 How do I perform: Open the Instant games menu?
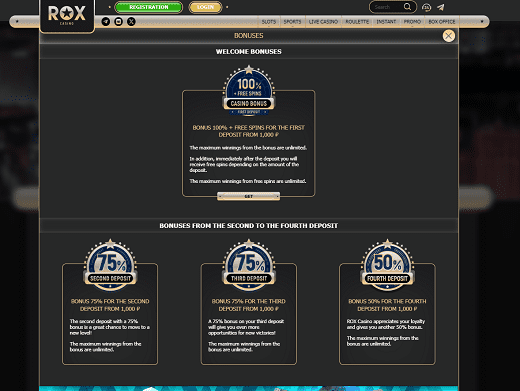click(x=386, y=22)
